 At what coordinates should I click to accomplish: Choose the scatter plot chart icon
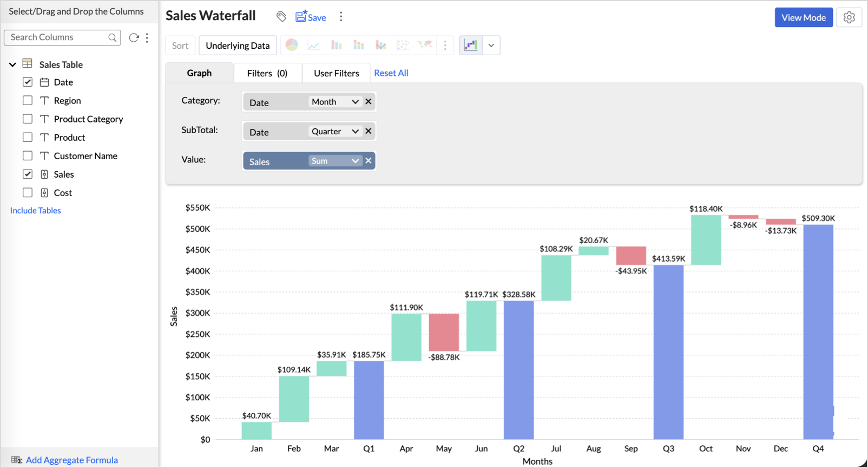coord(403,45)
